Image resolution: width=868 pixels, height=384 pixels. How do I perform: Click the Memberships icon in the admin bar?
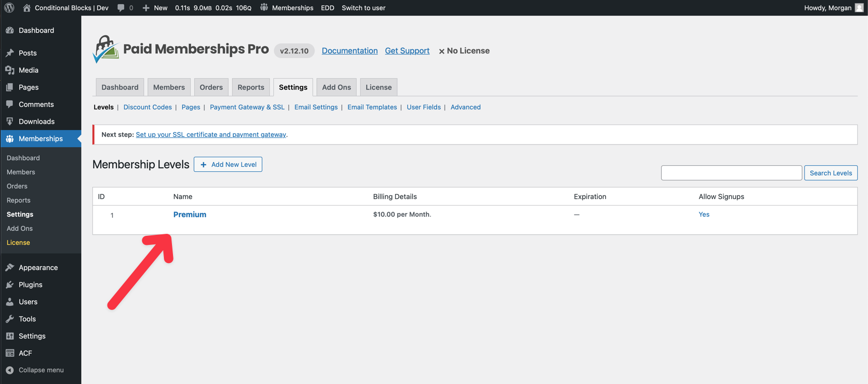(x=264, y=8)
